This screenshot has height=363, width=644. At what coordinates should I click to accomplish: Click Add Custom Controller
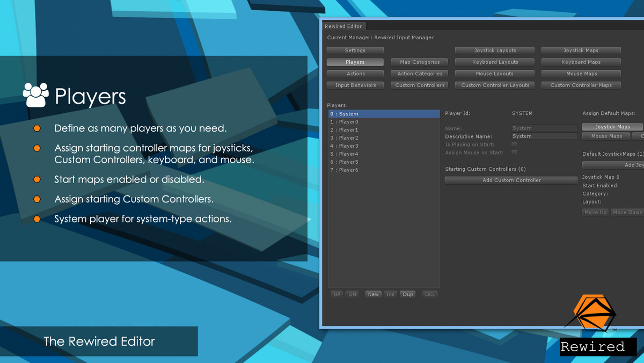(511, 180)
